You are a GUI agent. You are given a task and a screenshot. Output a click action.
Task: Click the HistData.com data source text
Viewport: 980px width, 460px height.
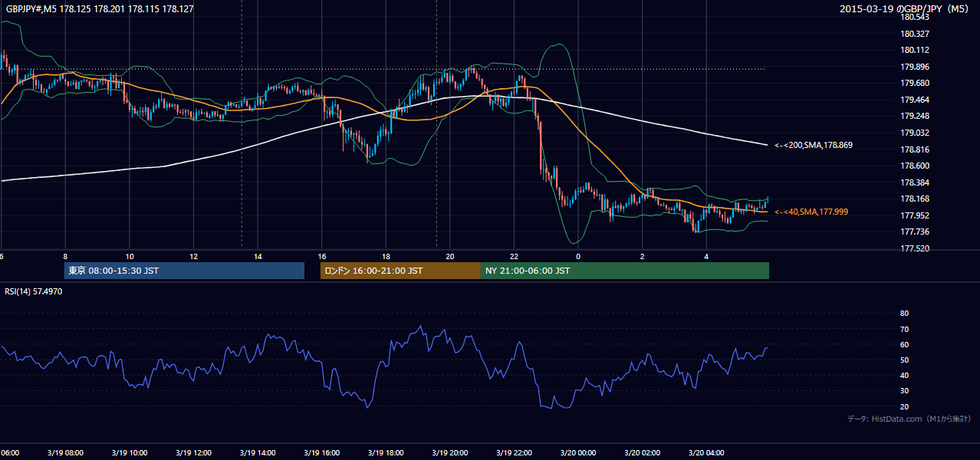(909, 419)
